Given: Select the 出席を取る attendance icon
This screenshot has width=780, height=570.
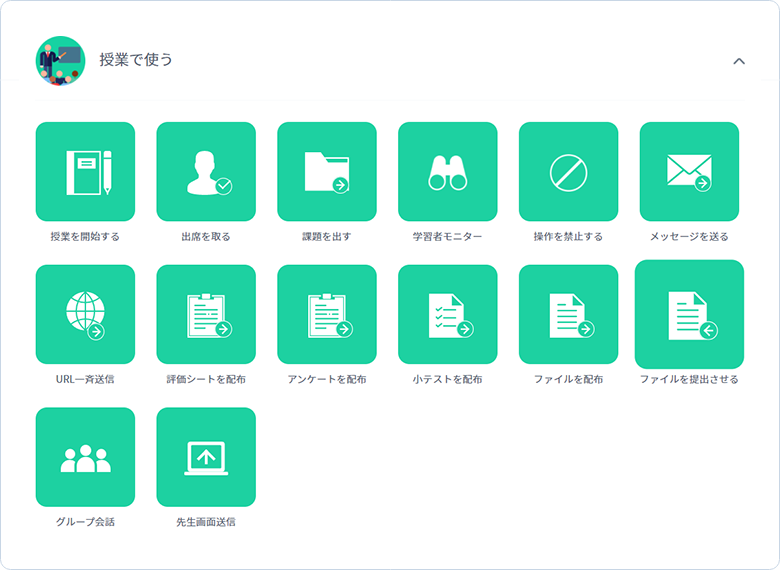Looking at the screenshot, I should [206, 172].
